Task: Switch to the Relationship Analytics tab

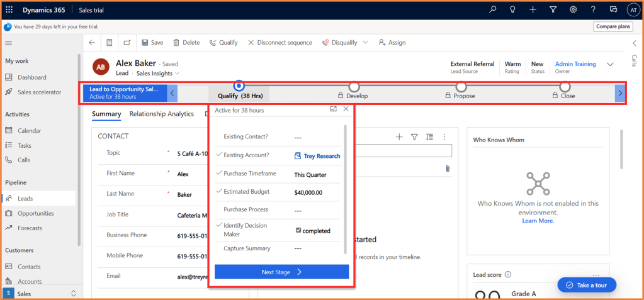Action: (161, 114)
